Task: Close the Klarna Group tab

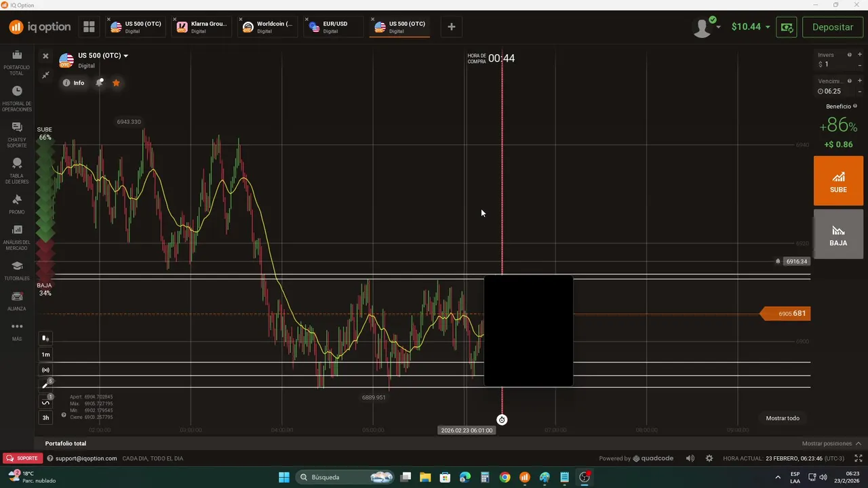Action: pyautogui.click(x=174, y=19)
